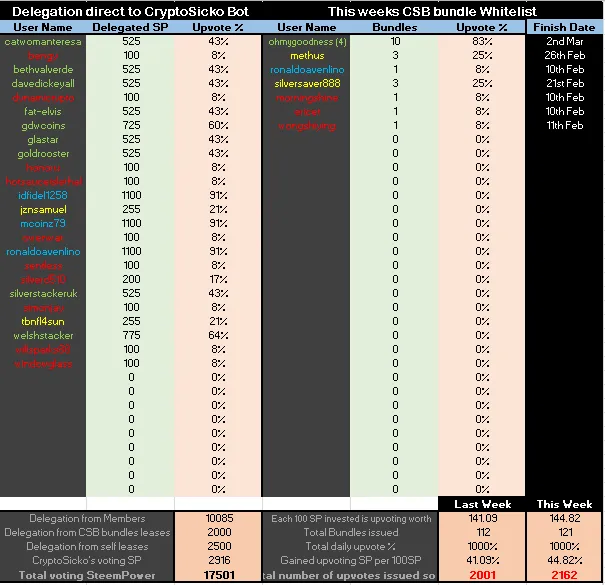
Task: Select 'ronaldoavenlino' in the delegation table
Action: tap(43, 252)
